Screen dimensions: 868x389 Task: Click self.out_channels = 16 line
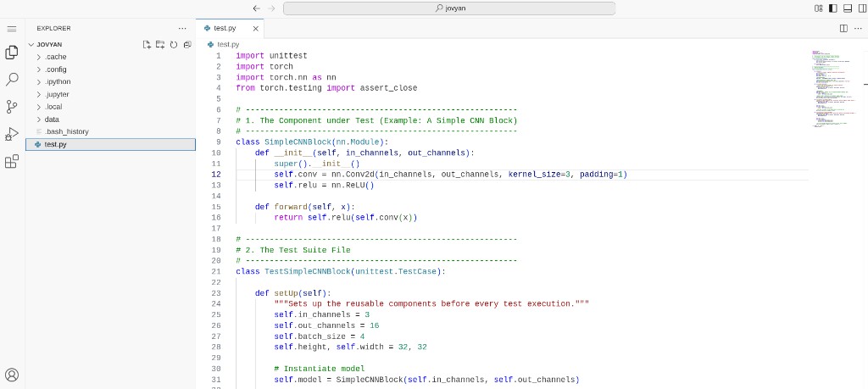(326, 325)
